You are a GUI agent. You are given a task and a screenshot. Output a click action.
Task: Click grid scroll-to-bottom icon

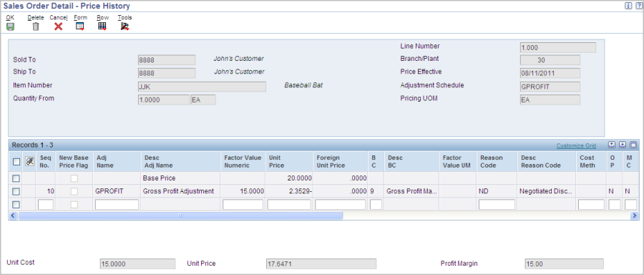click(x=623, y=145)
